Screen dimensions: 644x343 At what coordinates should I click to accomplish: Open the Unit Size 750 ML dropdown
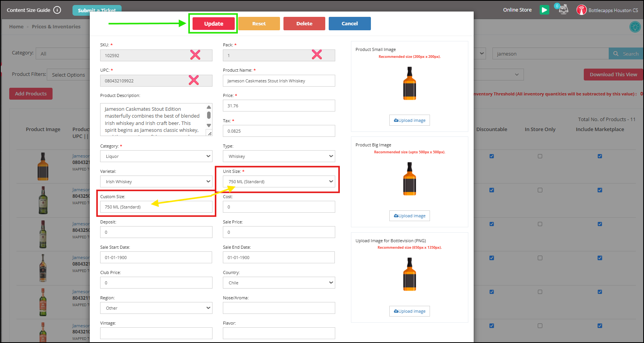[279, 182]
